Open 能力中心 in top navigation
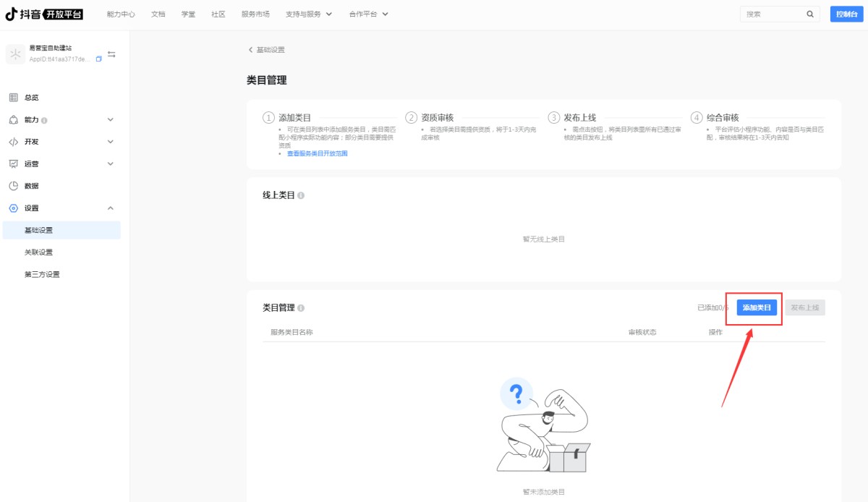 [x=121, y=14]
